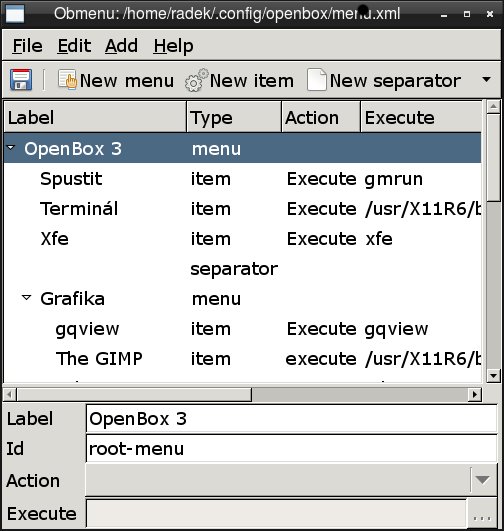504x531 pixels.
Task: Click the Obmenu window icon in title bar
Action: click(x=15, y=14)
